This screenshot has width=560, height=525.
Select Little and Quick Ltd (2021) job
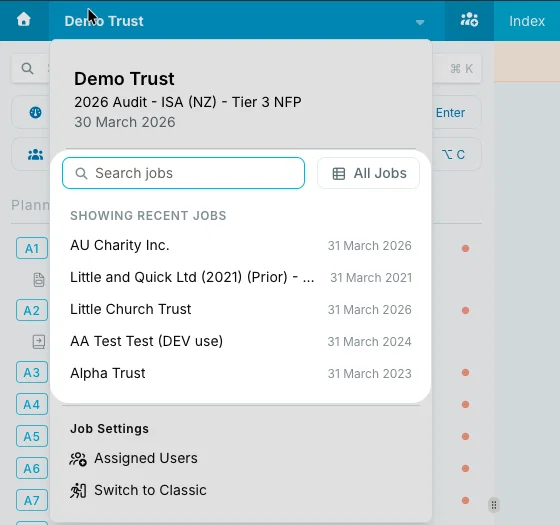tap(241, 277)
